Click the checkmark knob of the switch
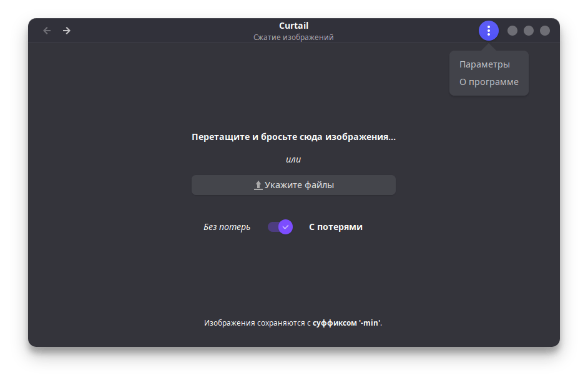This screenshot has width=588, height=385. [x=285, y=227]
